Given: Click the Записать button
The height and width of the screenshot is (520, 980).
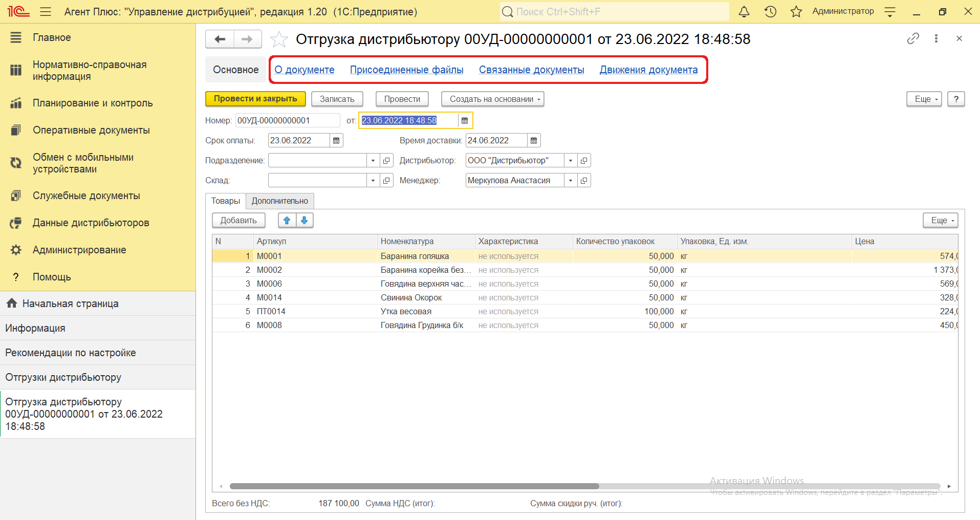Looking at the screenshot, I should click(x=337, y=99).
